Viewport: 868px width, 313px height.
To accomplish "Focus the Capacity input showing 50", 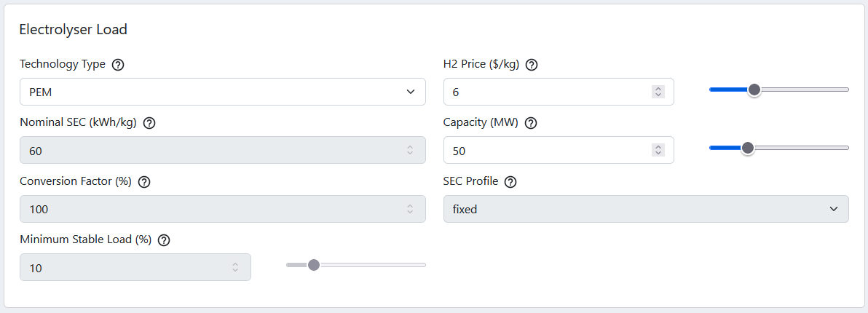I will click(x=559, y=150).
